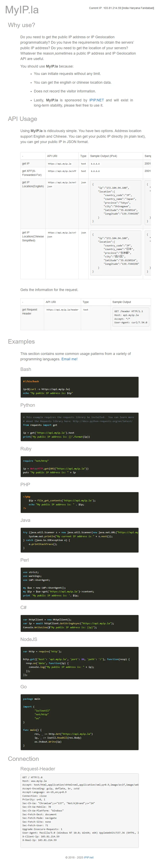
Task: Open the IPIP.NET sponsor link in the bullet list
Action: coord(96,100)
